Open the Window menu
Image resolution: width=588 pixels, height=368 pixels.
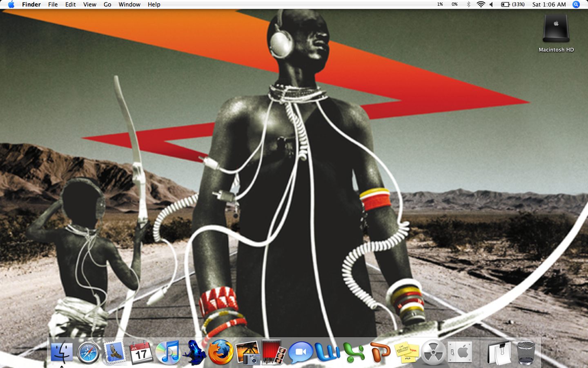pyautogui.click(x=129, y=4)
